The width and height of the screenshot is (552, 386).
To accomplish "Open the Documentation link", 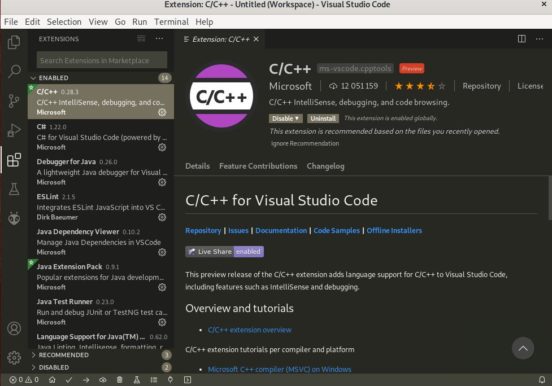I will pos(281,231).
